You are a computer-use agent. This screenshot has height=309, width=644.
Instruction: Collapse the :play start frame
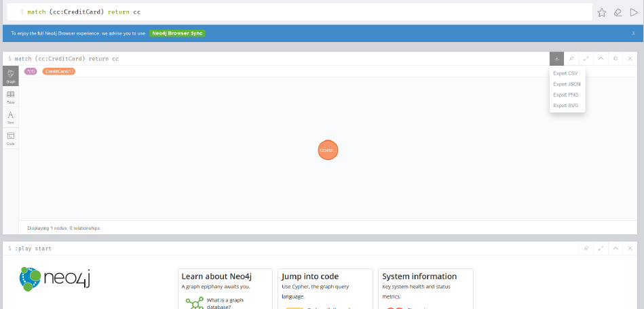[615, 249]
